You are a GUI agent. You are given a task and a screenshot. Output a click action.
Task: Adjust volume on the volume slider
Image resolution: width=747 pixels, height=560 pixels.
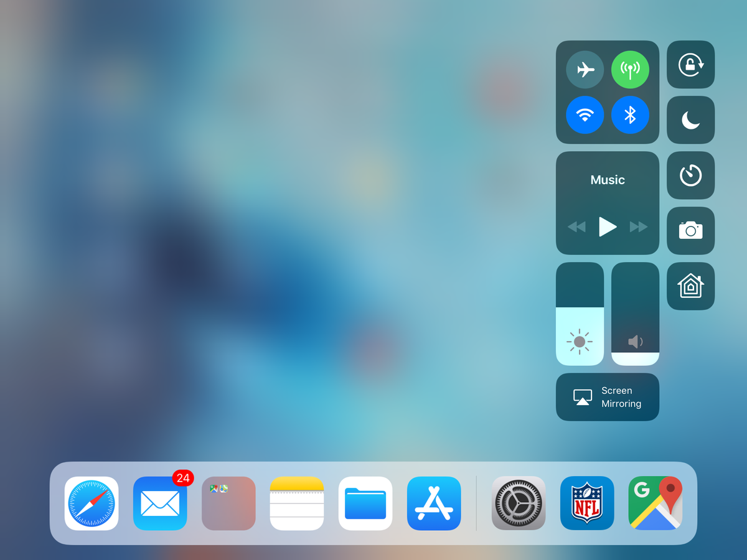[x=635, y=314]
